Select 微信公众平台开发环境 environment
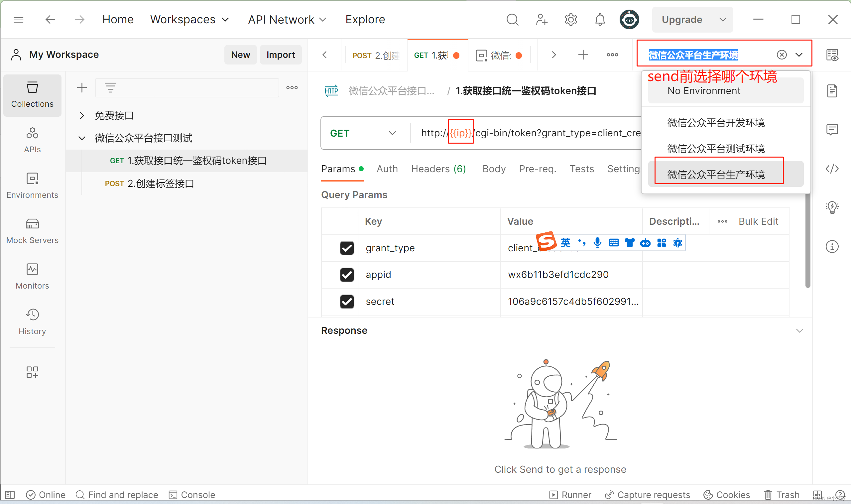Viewport: 851px width, 504px height. tap(726, 123)
